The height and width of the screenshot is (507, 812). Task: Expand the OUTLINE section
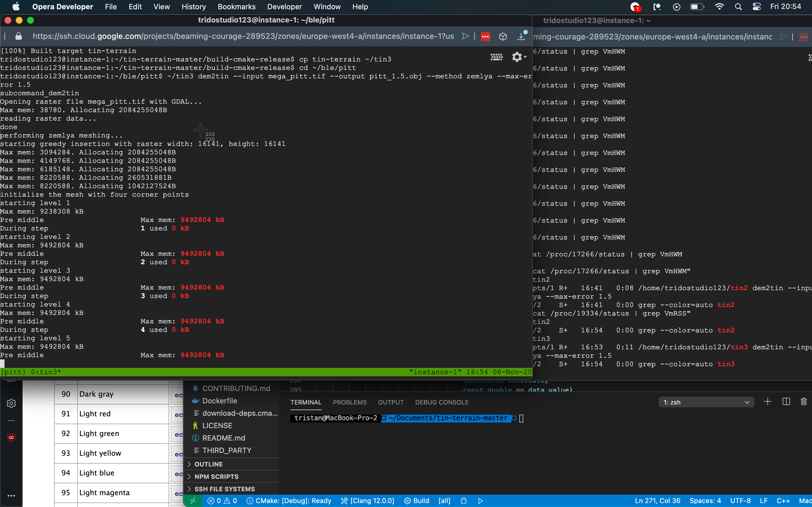[x=208, y=464]
